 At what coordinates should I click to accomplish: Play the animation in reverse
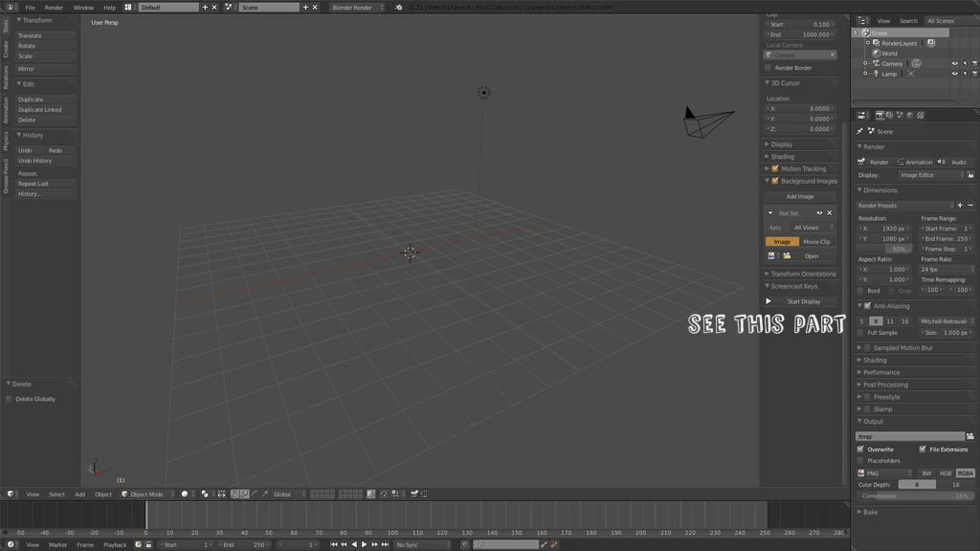(x=354, y=544)
